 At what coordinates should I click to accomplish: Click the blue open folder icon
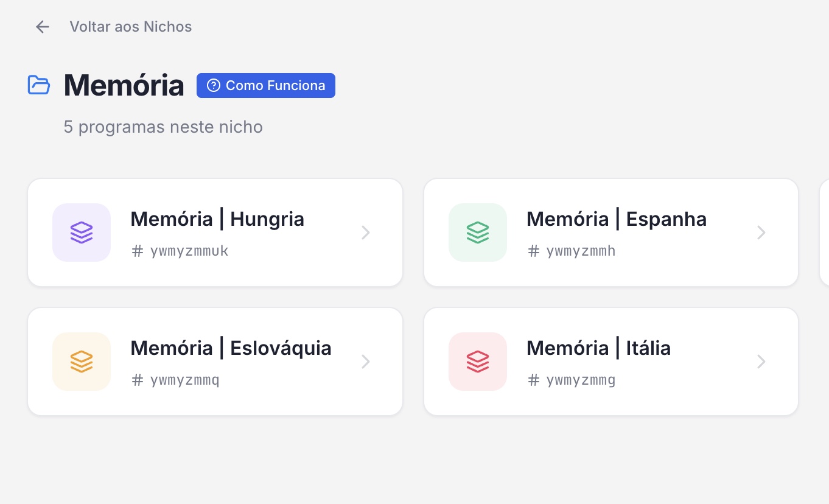(39, 85)
